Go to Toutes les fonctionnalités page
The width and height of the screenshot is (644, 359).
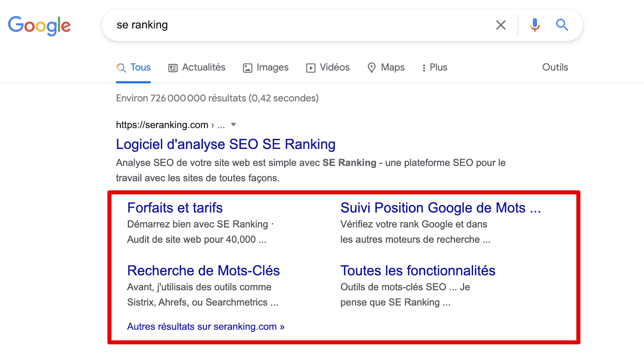pyautogui.click(x=418, y=270)
